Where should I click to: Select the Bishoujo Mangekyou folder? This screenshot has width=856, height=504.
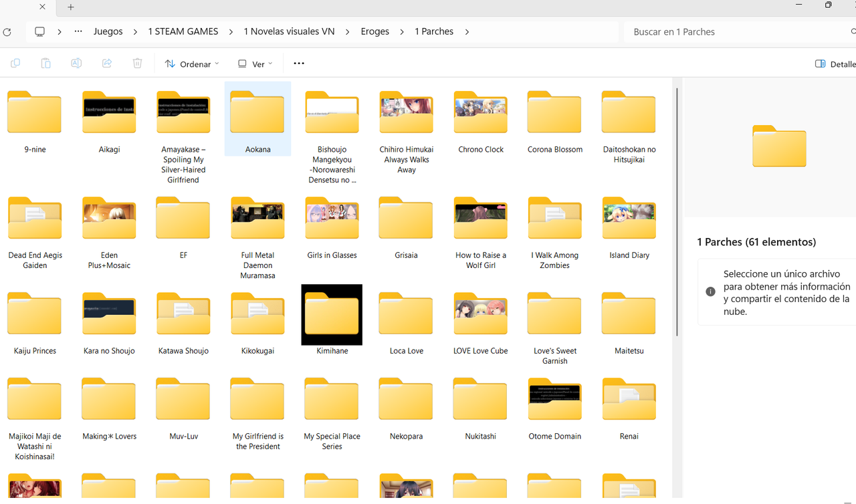coord(332,137)
